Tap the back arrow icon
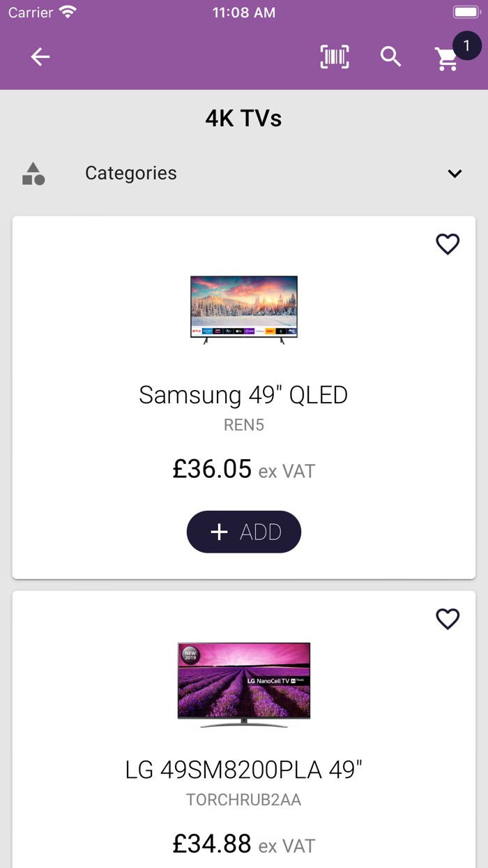The image size is (488, 868). [40, 57]
